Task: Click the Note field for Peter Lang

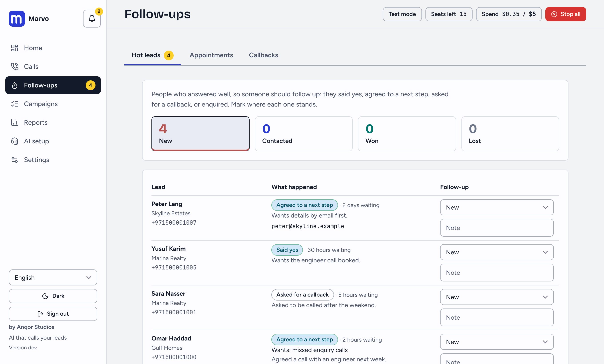Action: (x=497, y=228)
